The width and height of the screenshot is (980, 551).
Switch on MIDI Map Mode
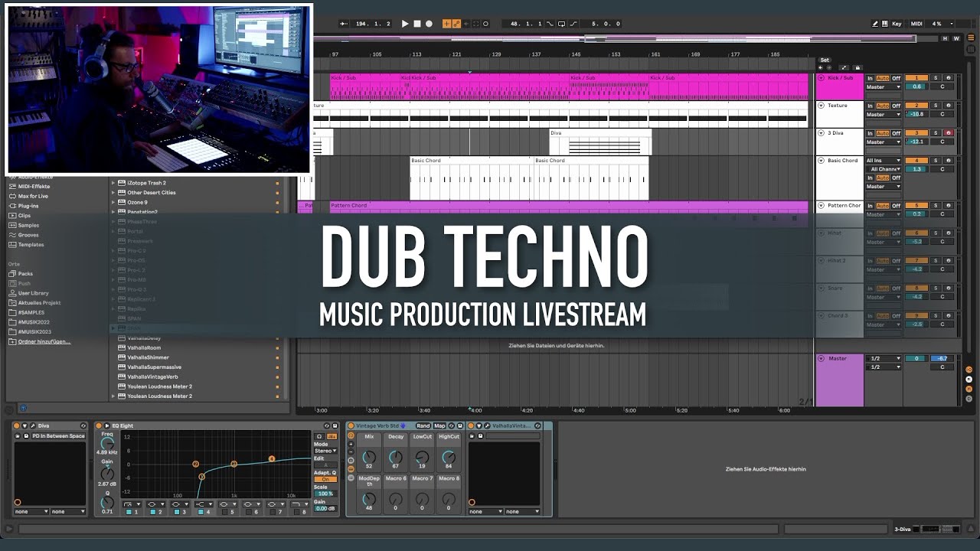pos(916,24)
